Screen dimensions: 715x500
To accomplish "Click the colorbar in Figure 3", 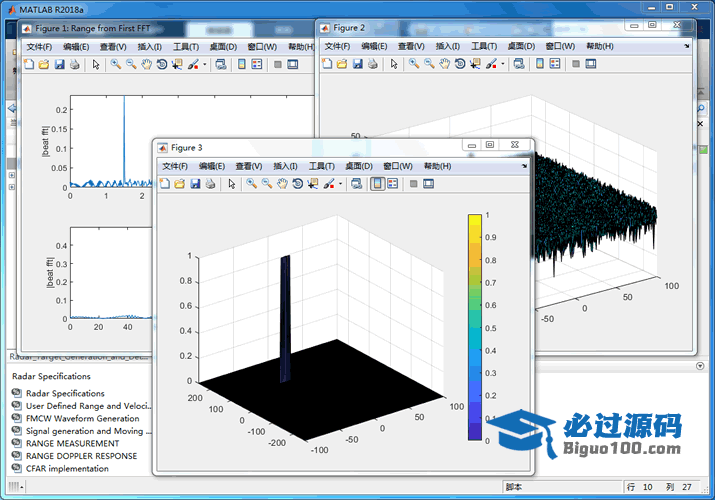I will pos(475,327).
